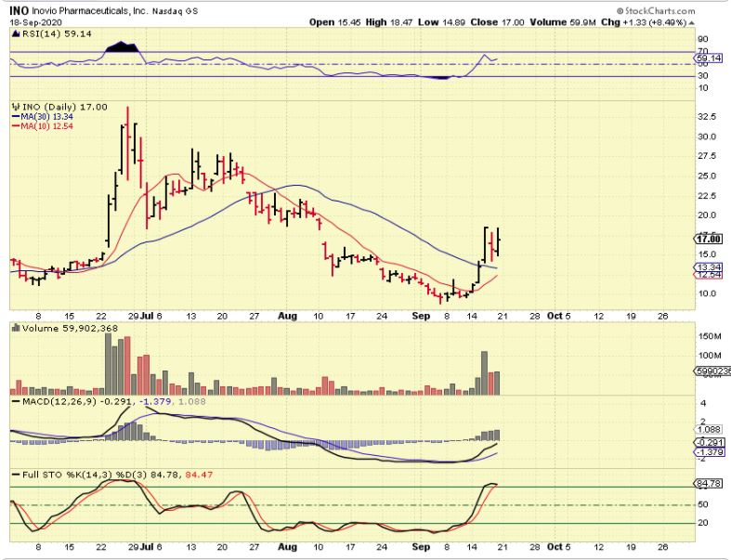Click the 84.78 stochastic axis tag
The height and width of the screenshot is (560, 731).
pyautogui.click(x=709, y=484)
